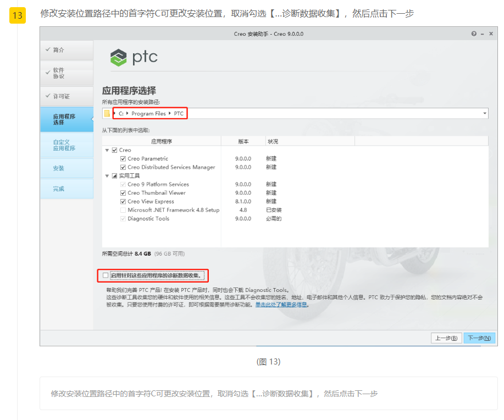
Task: Click PTC folder in the install path
Action: coord(179,114)
